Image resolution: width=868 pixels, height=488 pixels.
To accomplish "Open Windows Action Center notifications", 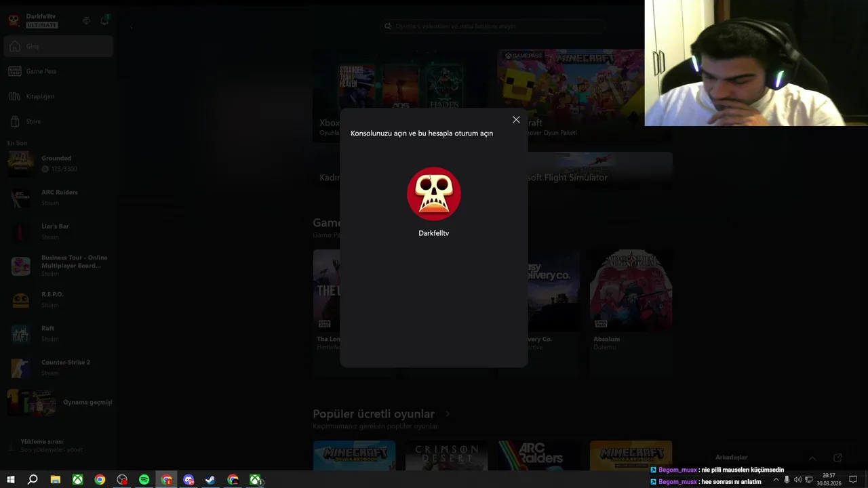I will (853, 480).
